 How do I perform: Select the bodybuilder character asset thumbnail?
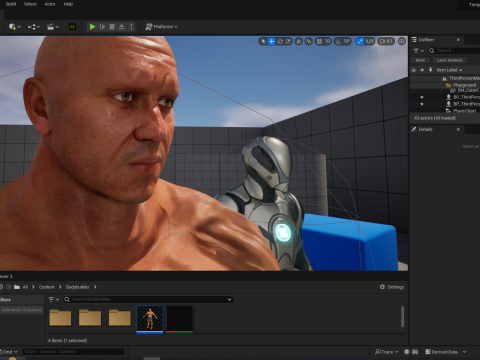click(150, 319)
